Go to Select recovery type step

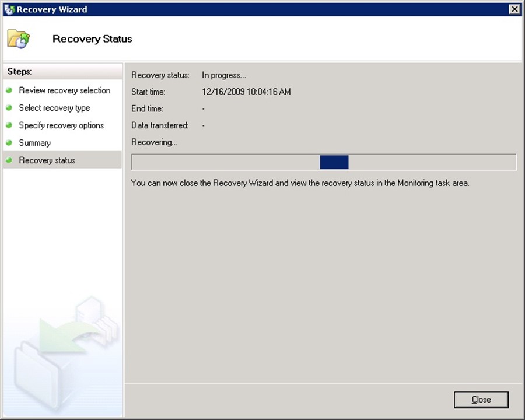point(54,108)
